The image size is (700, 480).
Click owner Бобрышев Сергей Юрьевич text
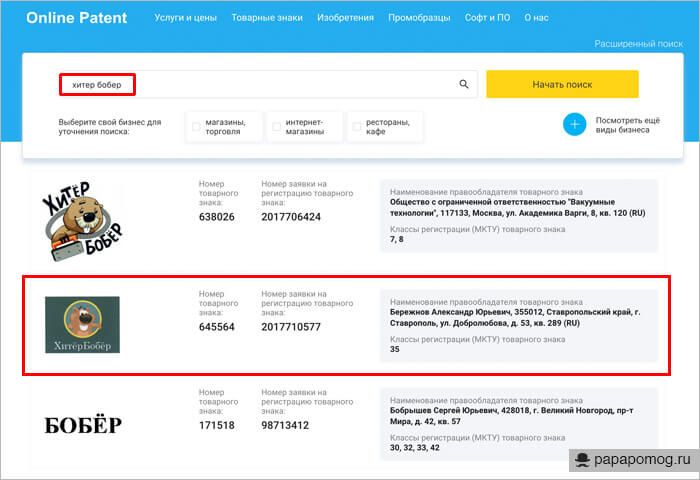pyautogui.click(x=512, y=416)
